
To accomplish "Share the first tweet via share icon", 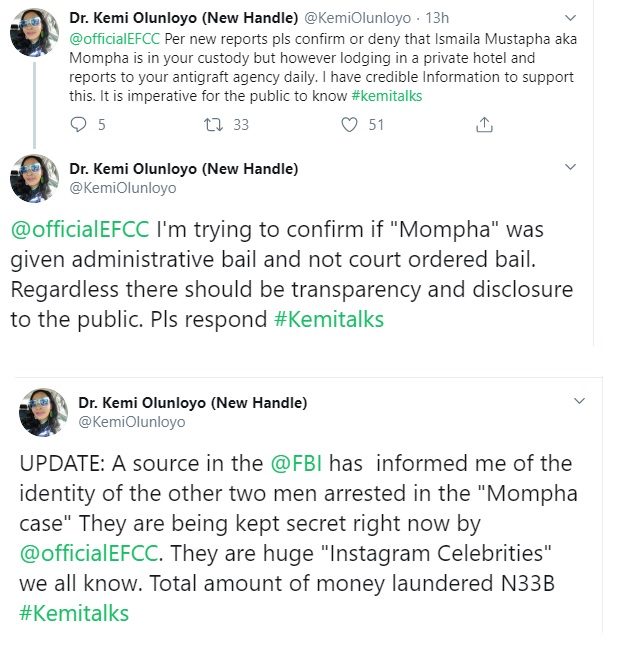I will pyautogui.click(x=485, y=125).
